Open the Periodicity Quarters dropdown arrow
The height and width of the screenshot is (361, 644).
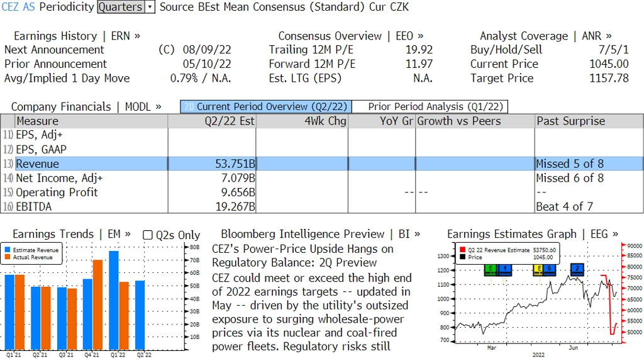[150, 7]
